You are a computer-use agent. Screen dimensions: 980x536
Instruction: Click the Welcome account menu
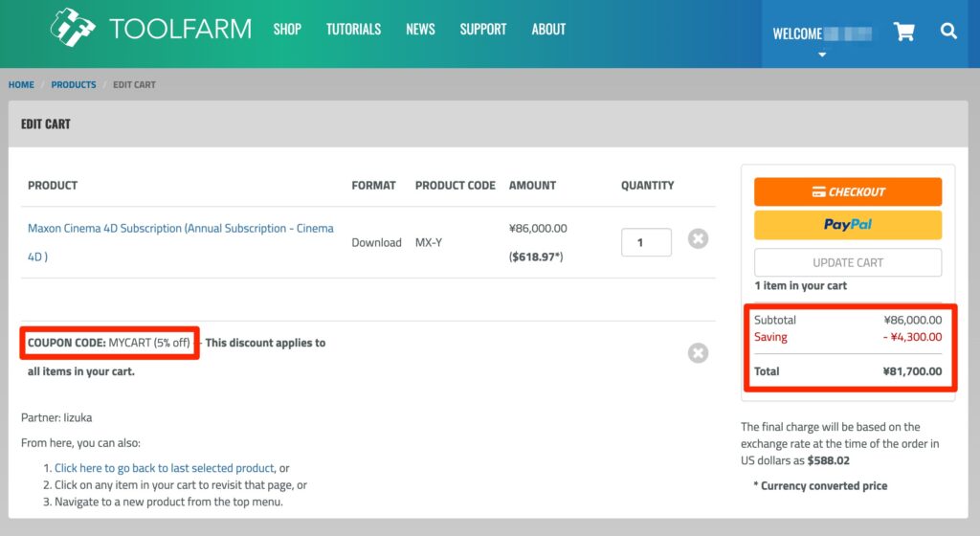point(822,33)
